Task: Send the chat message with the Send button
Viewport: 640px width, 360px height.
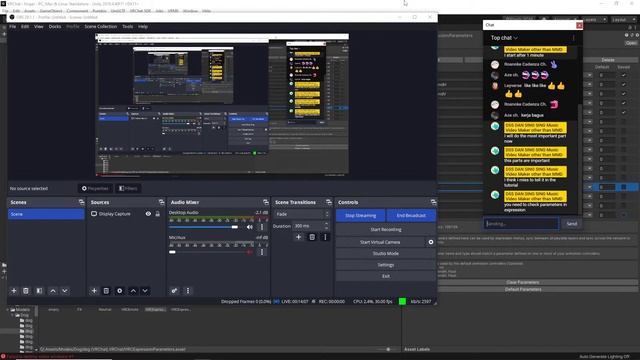Action: point(571,224)
